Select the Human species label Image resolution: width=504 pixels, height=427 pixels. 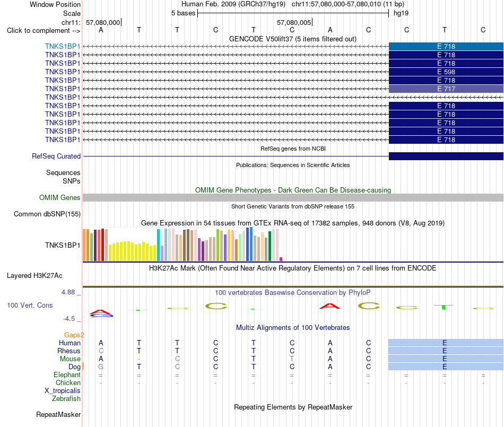point(69,343)
